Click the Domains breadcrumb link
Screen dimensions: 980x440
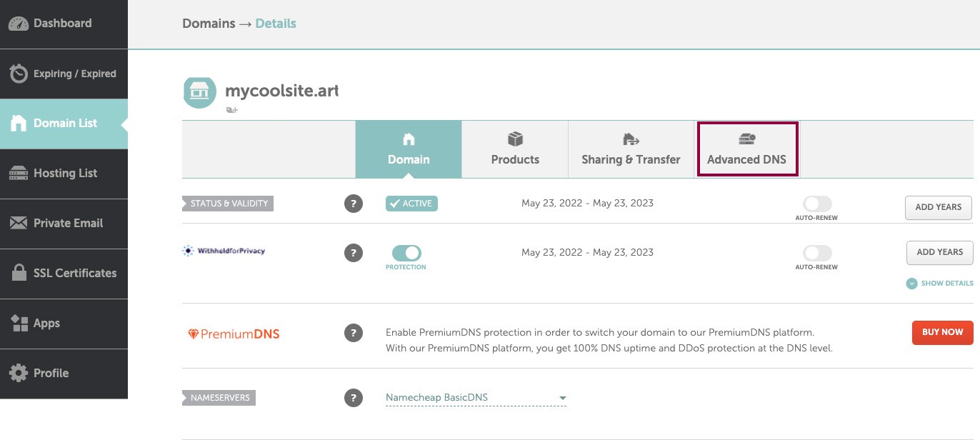point(209,24)
